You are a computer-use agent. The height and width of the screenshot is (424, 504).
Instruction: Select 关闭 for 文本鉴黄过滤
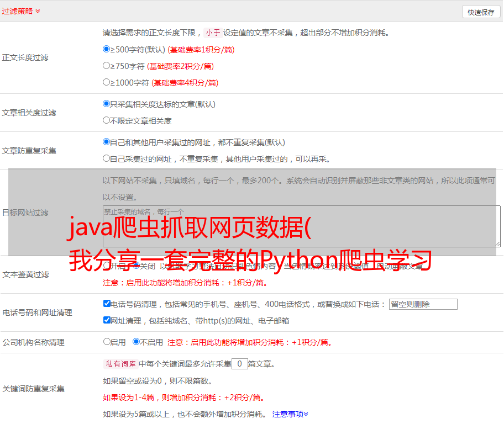coord(136,266)
